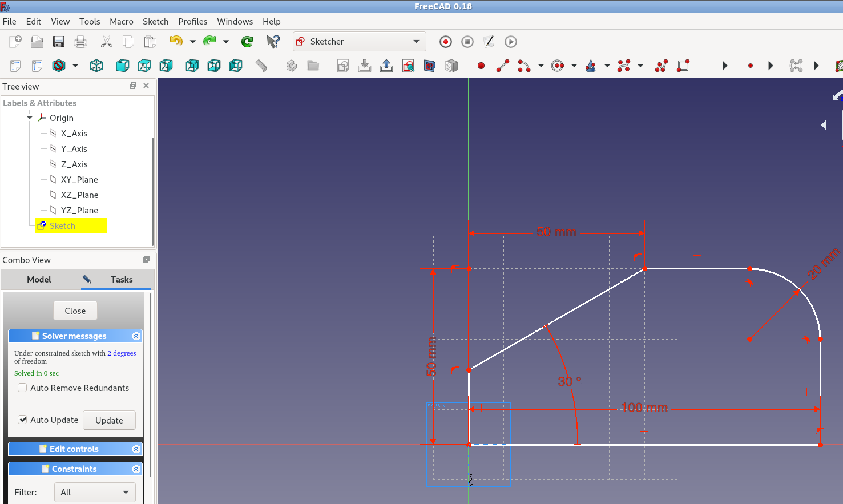The height and width of the screenshot is (504, 843).
Task: Select the create line tool
Action: pos(503,66)
